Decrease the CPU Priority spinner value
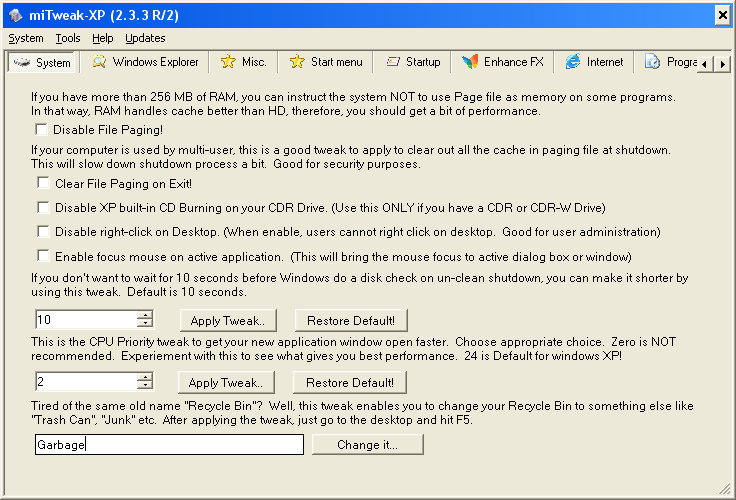This screenshot has height=500, width=736. click(x=145, y=385)
